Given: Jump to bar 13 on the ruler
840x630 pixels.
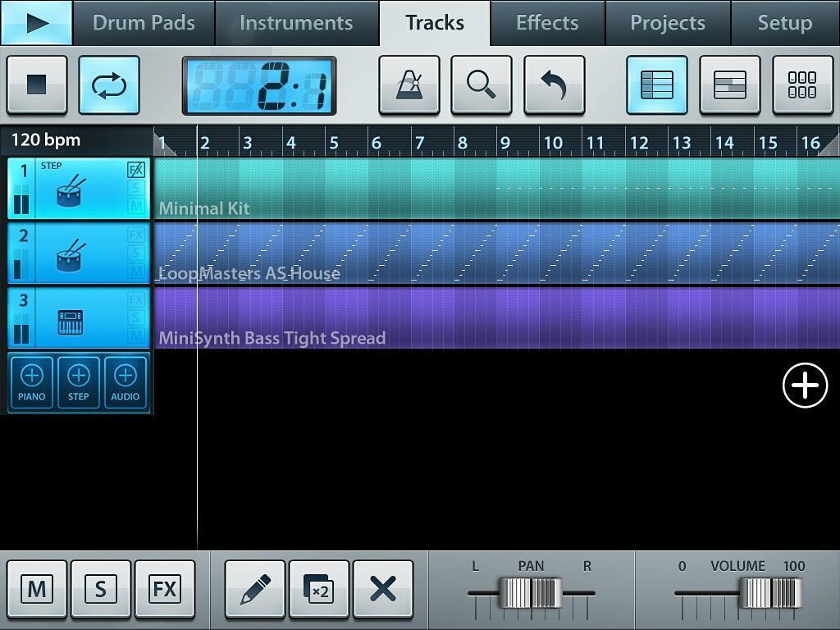Looking at the screenshot, I should (x=682, y=143).
